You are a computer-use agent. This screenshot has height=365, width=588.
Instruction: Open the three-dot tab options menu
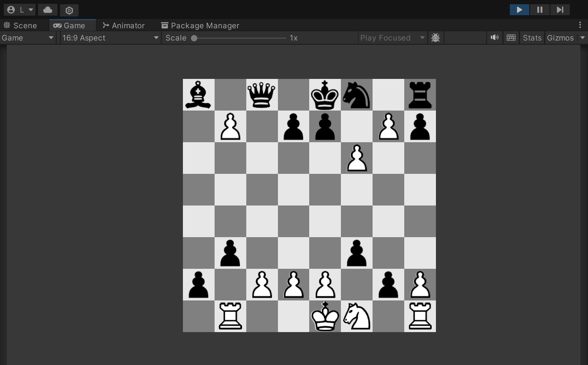(580, 25)
